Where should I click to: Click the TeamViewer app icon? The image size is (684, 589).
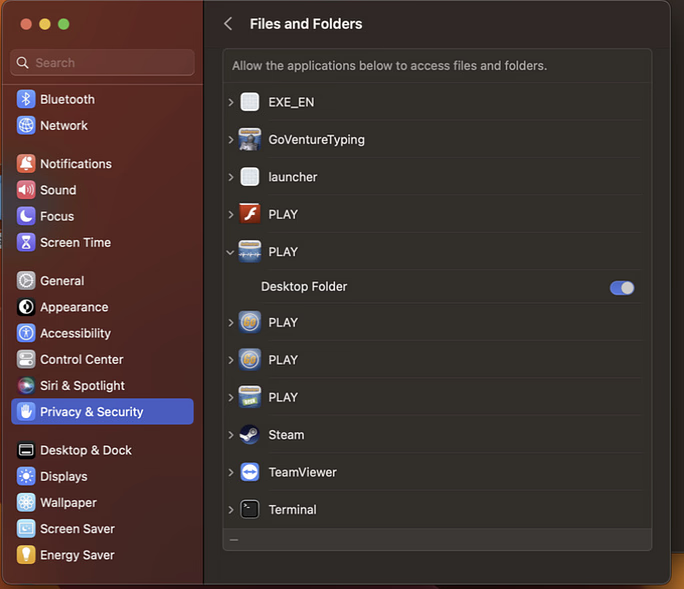point(250,472)
